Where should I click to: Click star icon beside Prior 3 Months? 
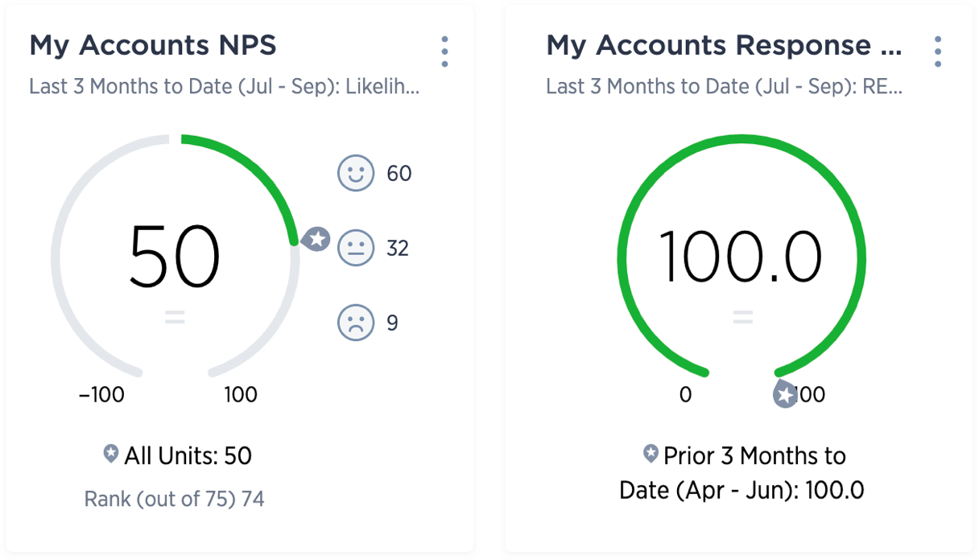pyautogui.click(x=651, y=455)
